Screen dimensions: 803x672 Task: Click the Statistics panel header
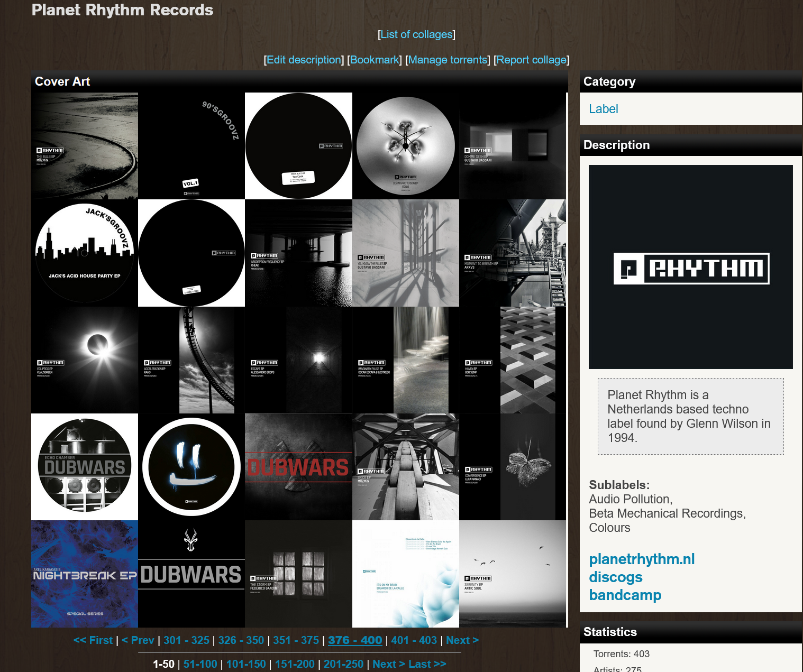click(x=691, y=632)
